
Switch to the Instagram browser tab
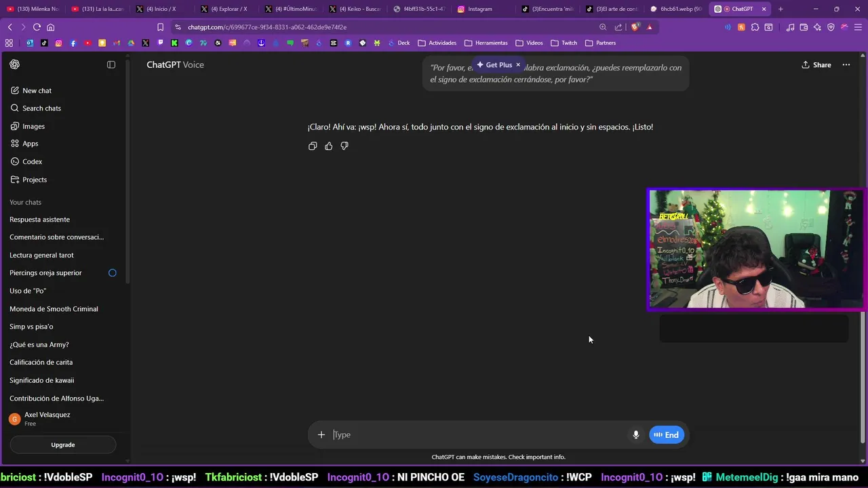[481, 9]
